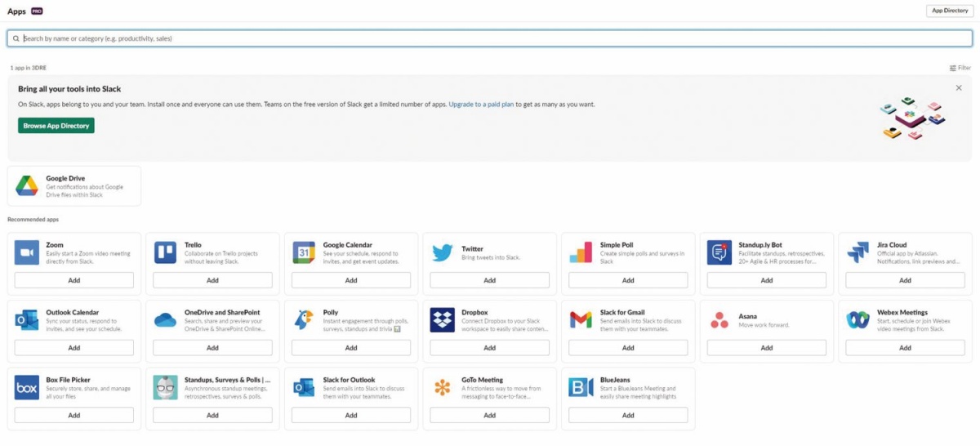Add the Standups, Surveys & Polls app
The height and width of the screenshot is (446, 980).
[x=212, y=415]
